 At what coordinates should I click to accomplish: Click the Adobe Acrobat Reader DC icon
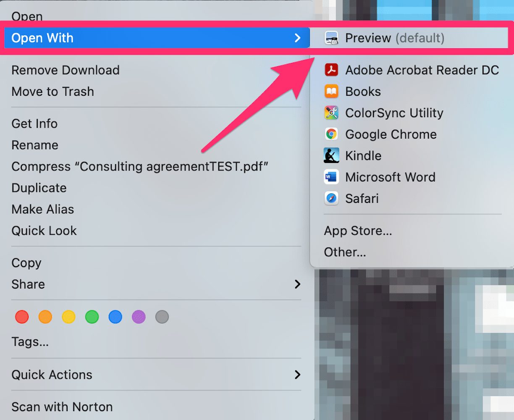[332, 70]
